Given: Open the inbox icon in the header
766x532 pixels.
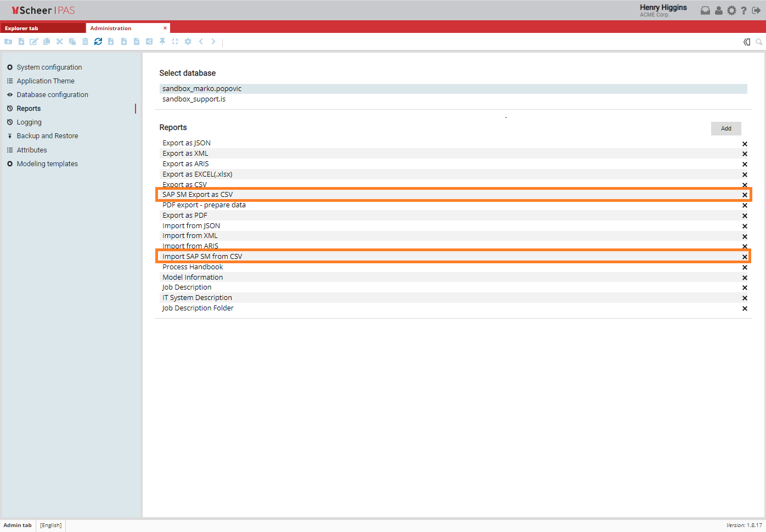Looking at the screenshot, I should [705, 10].
